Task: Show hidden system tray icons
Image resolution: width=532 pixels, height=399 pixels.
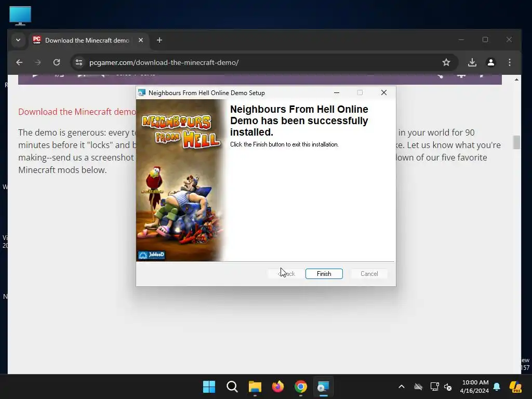Action: tap(402, 387)
